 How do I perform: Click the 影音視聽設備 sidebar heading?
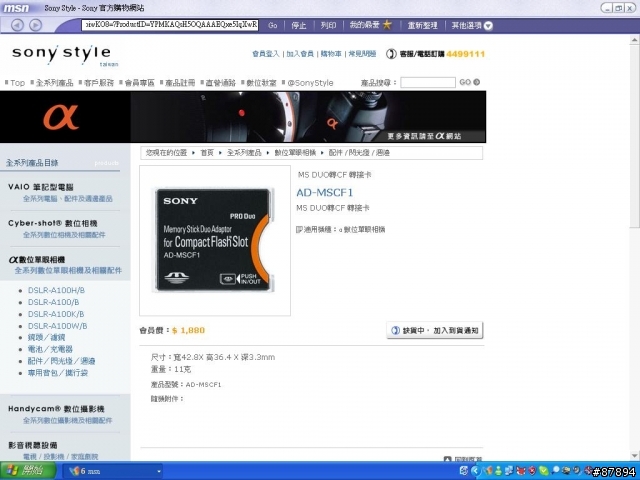tap(33, 445)
